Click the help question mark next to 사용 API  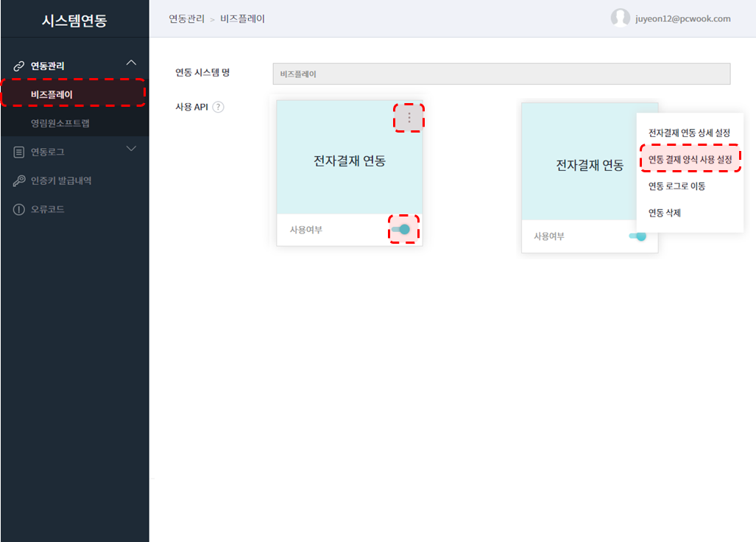(x=218, y=108)
